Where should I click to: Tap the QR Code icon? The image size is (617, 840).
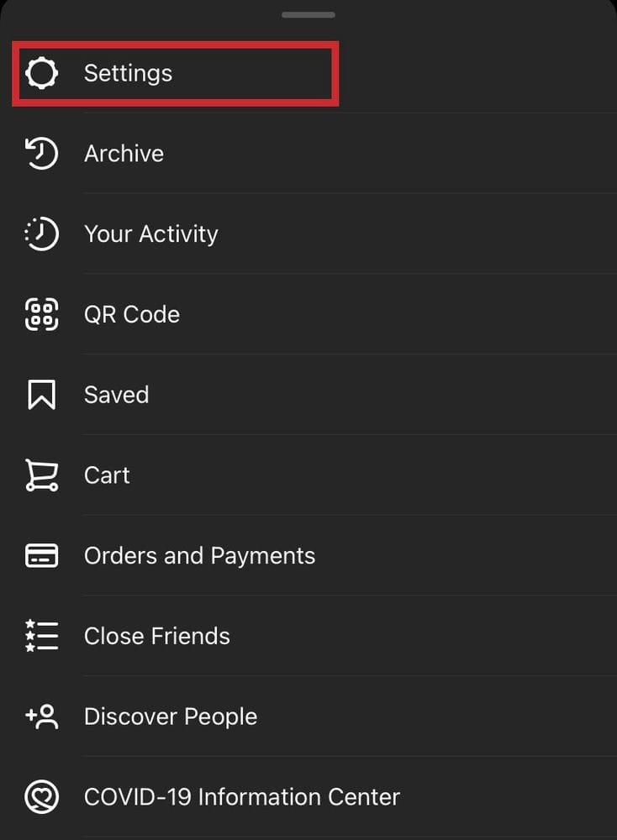pos(41,314)
